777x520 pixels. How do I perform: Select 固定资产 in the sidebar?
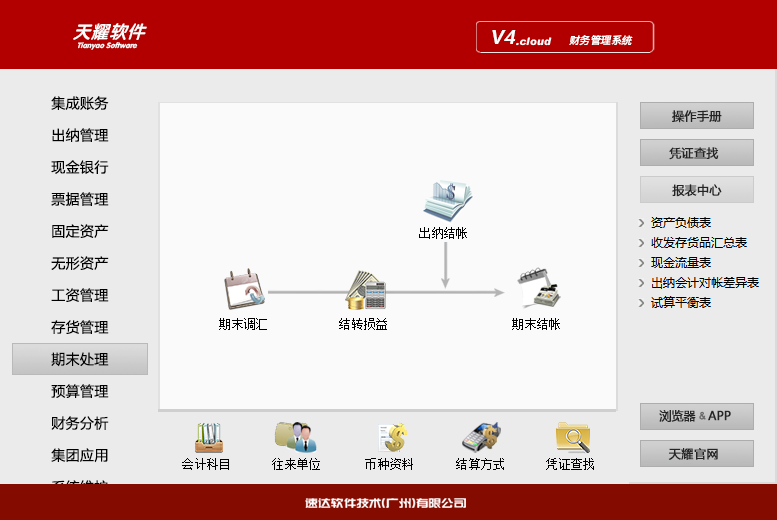tap(80, 231)
